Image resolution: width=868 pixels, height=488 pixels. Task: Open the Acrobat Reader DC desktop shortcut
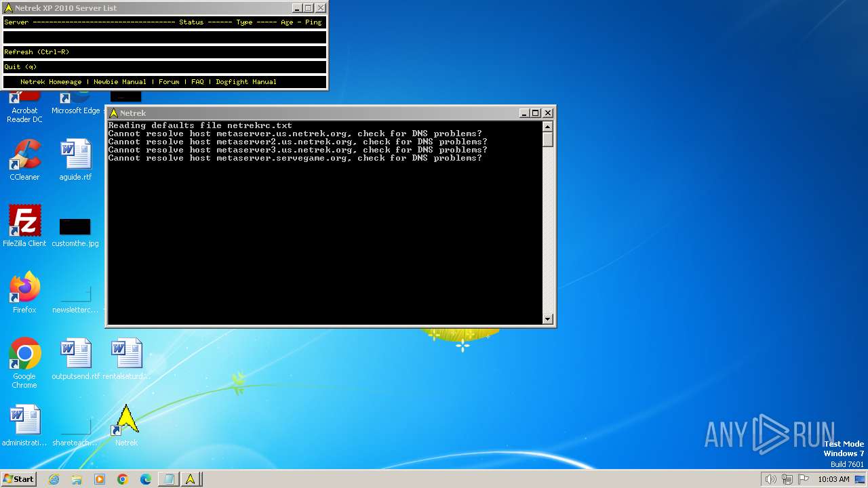pyautogui.click(x=24, y=107)
